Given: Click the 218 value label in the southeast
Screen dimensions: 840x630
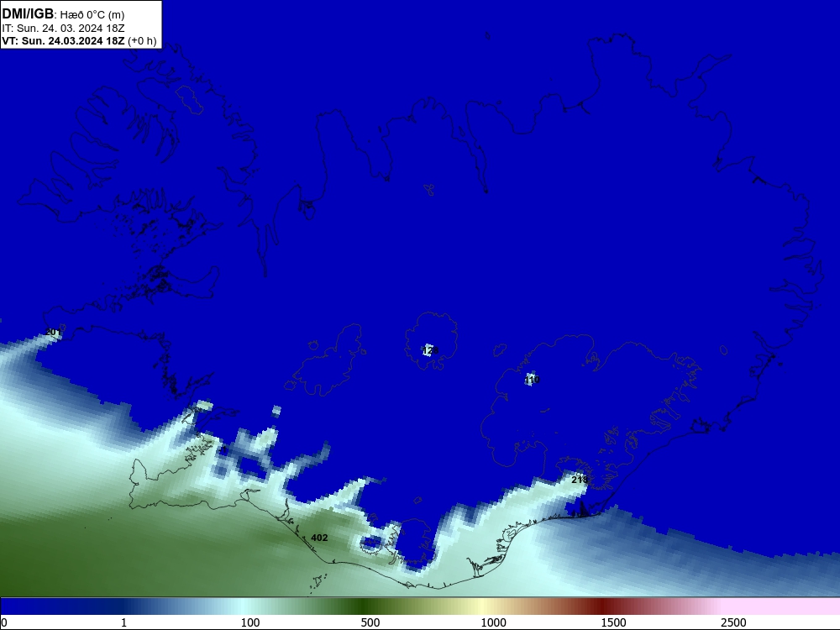Looking at the screenshot, I should click(x=580, y=480).
